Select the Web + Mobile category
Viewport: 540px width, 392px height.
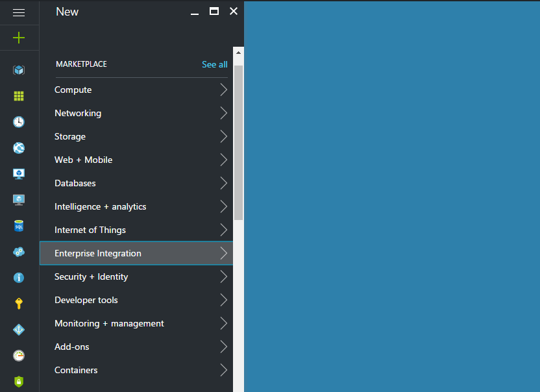pos(136,160)
